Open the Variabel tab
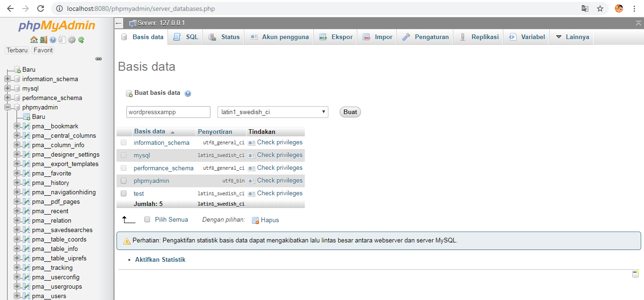The image size is (644, 300). coord(527,37)
